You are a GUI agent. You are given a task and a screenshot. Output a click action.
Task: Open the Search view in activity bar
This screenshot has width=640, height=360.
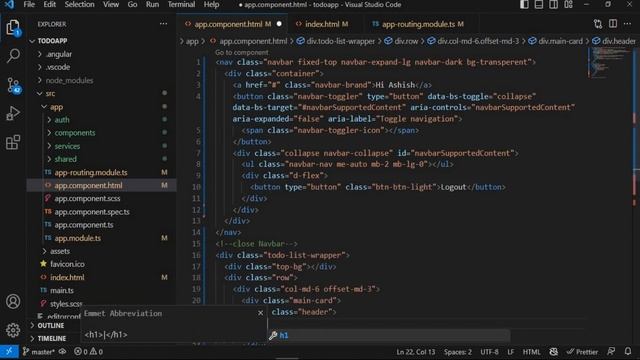13,56
